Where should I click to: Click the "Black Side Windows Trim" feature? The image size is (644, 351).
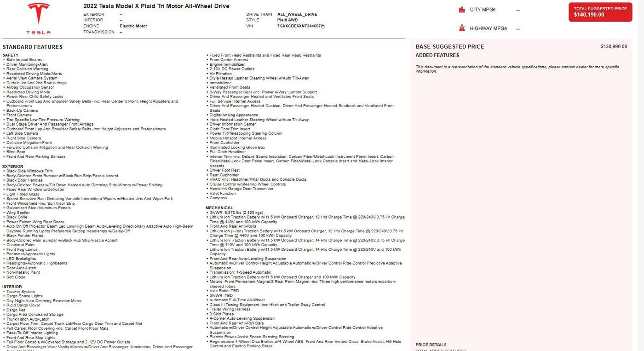29,171
